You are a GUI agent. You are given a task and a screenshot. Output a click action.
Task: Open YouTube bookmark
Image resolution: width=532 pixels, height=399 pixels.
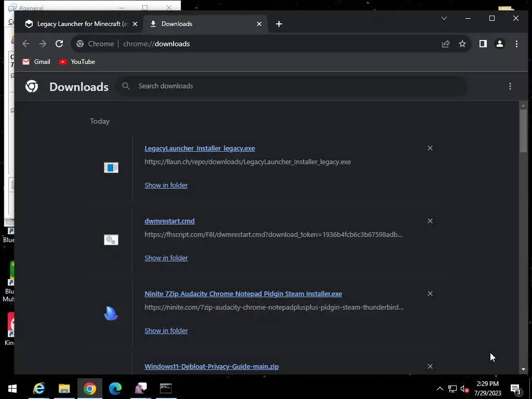tap(77, 62)
